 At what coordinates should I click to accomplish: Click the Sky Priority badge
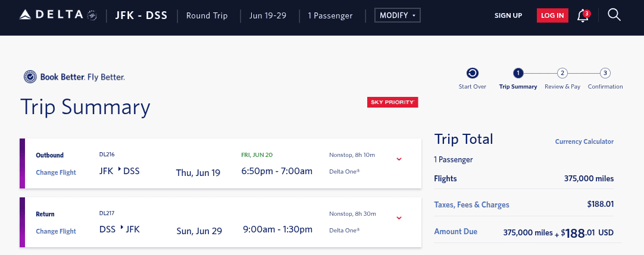[393, 103]
